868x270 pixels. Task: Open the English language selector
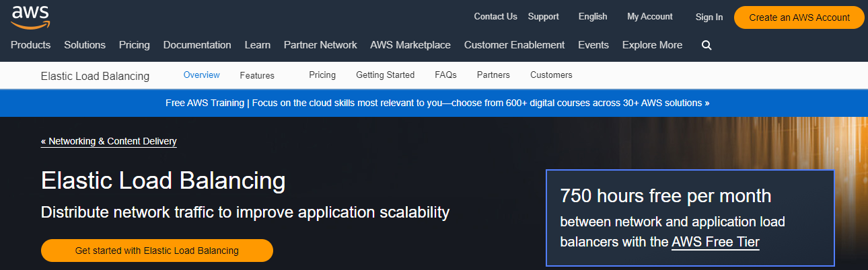[592, 17]
